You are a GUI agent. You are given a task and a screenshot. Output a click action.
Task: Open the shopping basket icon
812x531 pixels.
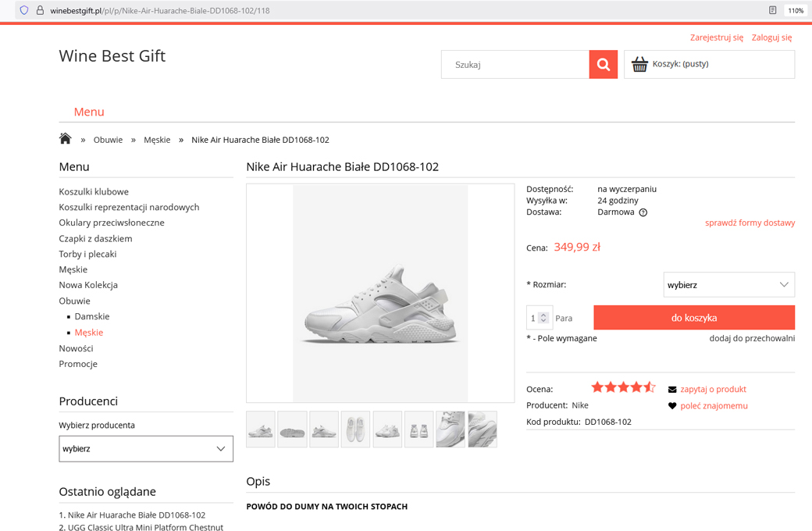[639, 64]
